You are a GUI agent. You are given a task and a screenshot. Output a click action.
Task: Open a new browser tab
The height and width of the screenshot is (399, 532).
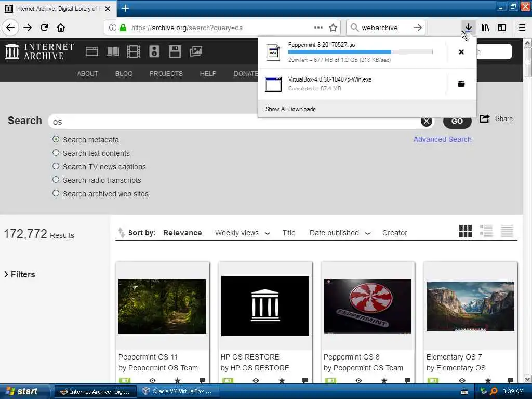tap(125, 8)
